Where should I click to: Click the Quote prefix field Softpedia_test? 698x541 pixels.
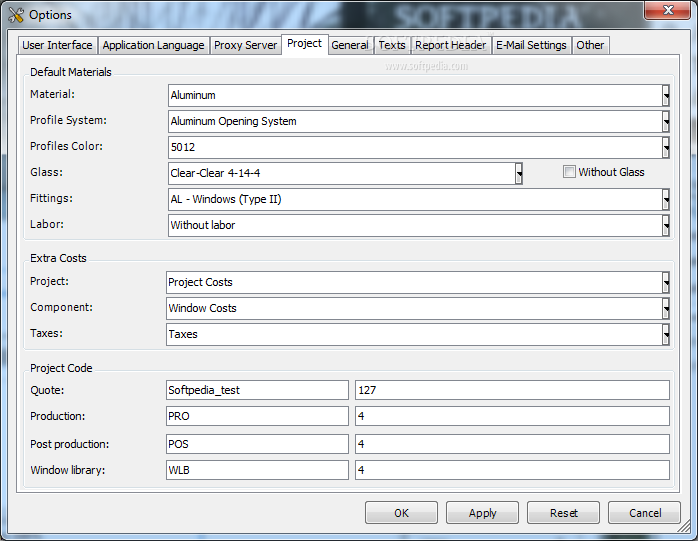point(257,390)
